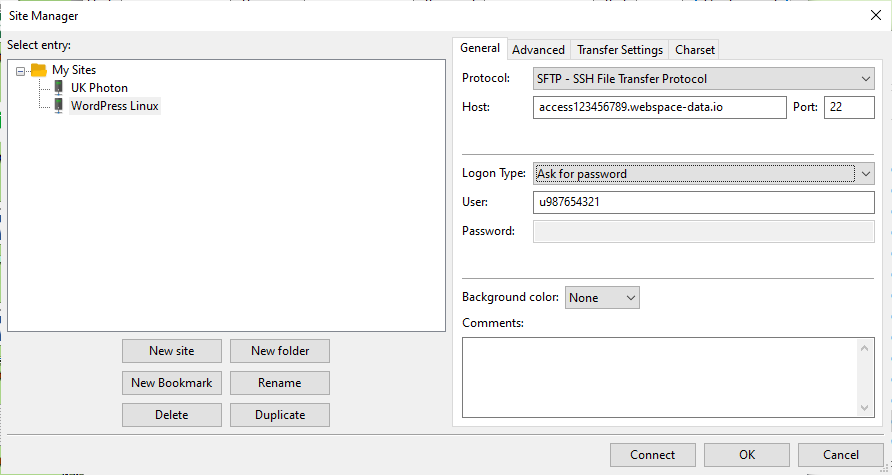Close the Site Manager dialog window
This screenshot has height=475, width=892.
click(876, 14)
